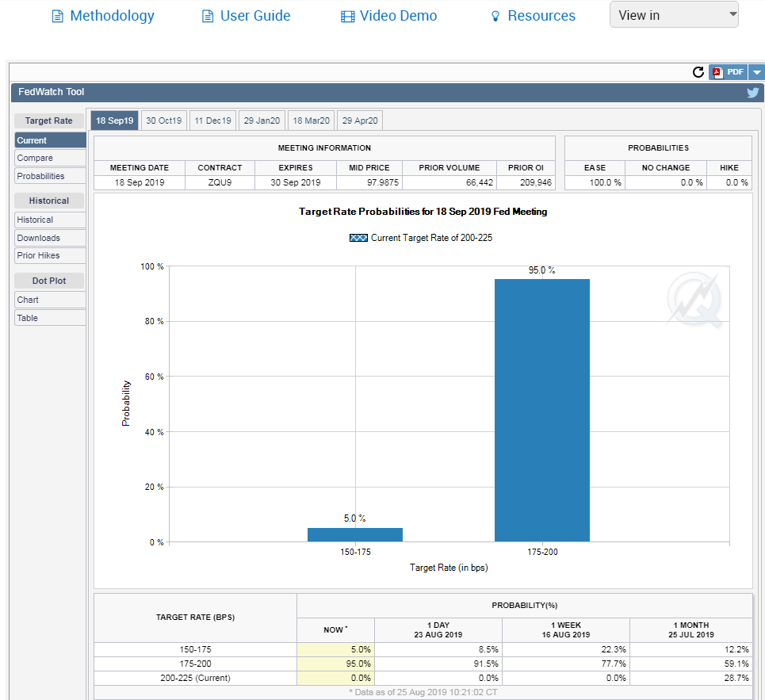Click the 100.0 % ease probability cell
The height and width of the screenshot is (700, 765).
click(595, 182)
